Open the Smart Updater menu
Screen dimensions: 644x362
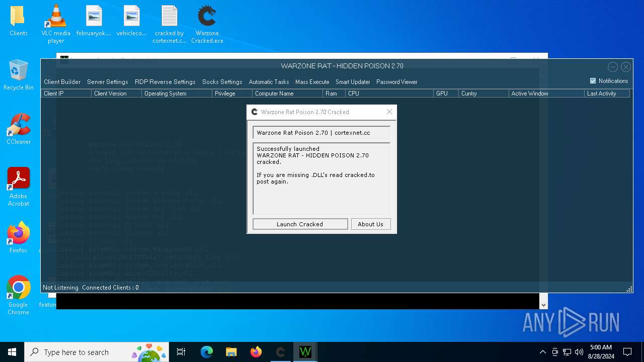click(x=353, y=82)
